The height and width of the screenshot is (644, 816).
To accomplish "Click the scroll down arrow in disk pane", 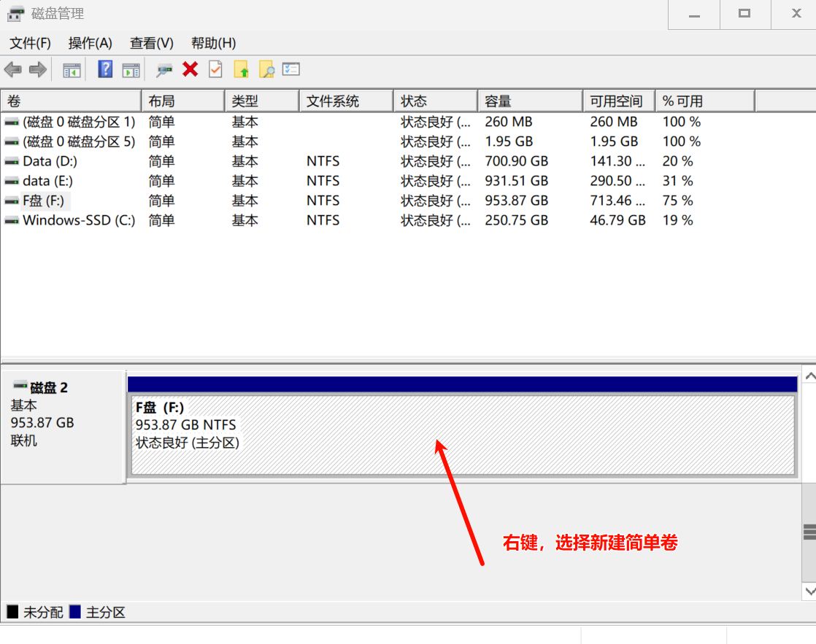I will click(809, 591).
